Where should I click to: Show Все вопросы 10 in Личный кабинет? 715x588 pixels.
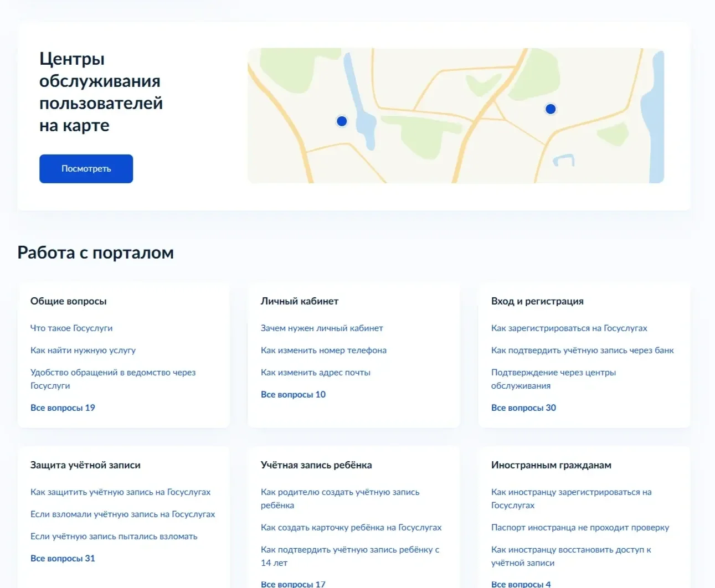(x=293, y=395)
